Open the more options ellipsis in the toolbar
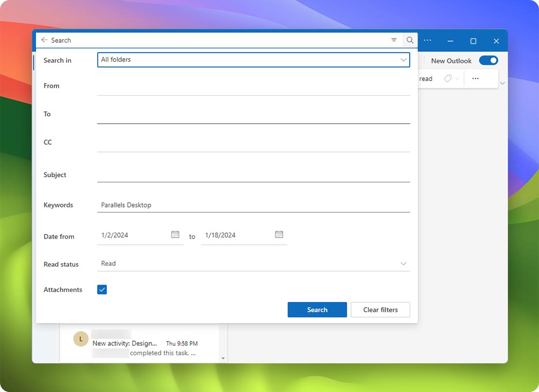Screen dimensions: 539x392 [x=427, y=41]
